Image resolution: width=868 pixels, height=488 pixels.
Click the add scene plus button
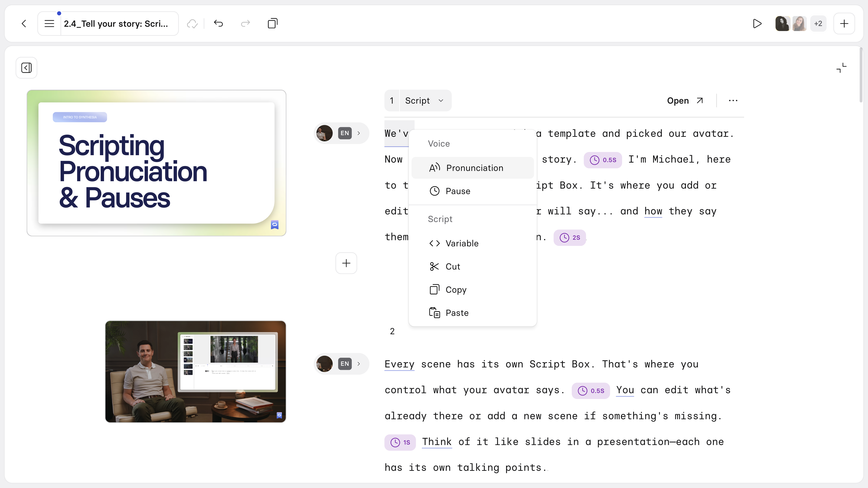[346, 263]
